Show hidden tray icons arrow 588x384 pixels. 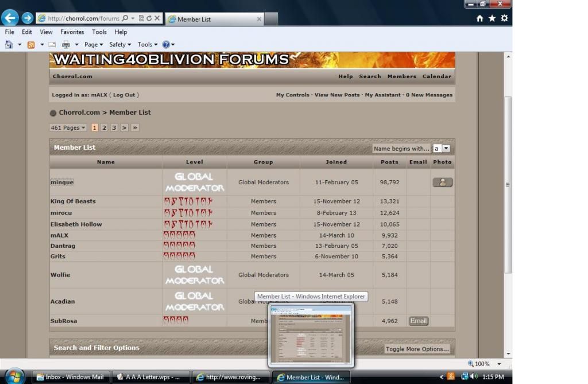[442, 377]
